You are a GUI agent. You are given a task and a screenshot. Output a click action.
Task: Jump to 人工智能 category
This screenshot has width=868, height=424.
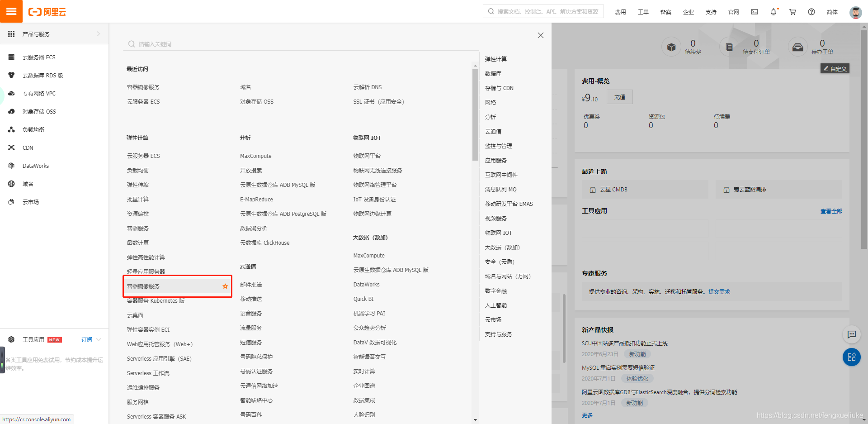click(496, 305)
